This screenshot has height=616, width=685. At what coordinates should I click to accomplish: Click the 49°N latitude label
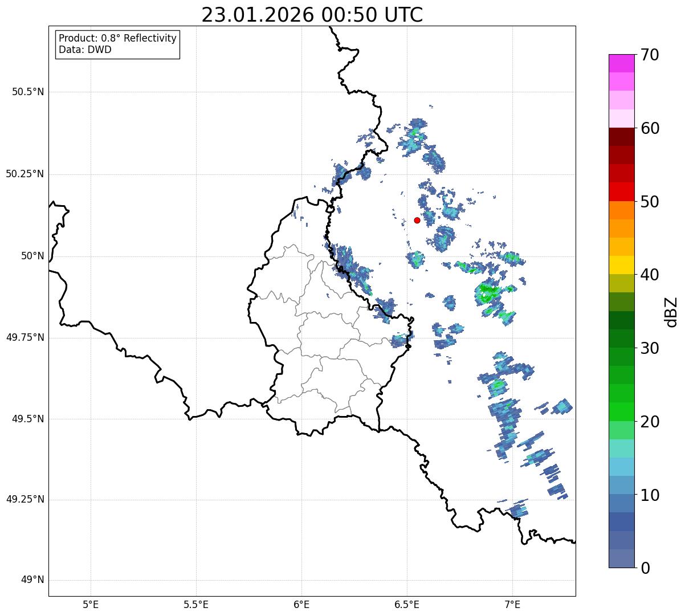[32, 580]
